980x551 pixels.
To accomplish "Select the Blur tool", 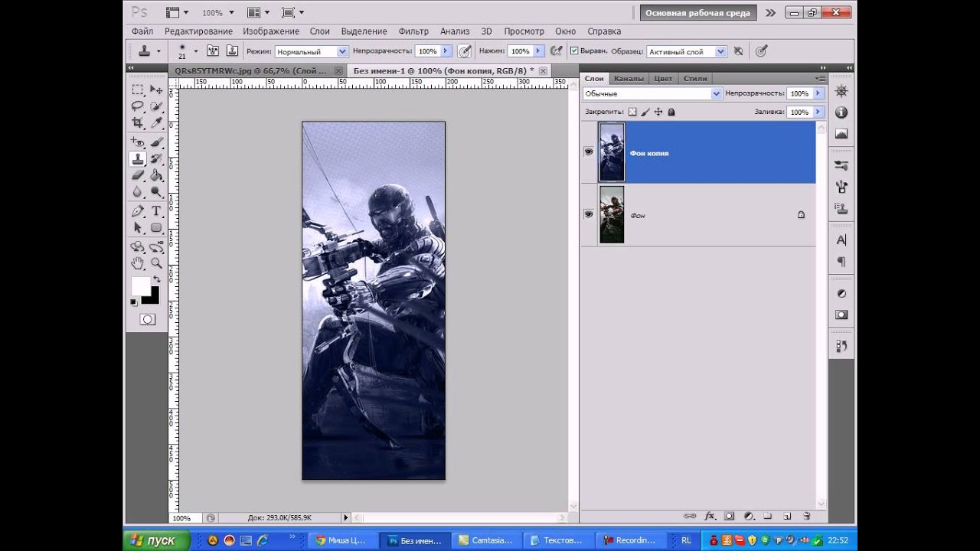I will point(138,192).
